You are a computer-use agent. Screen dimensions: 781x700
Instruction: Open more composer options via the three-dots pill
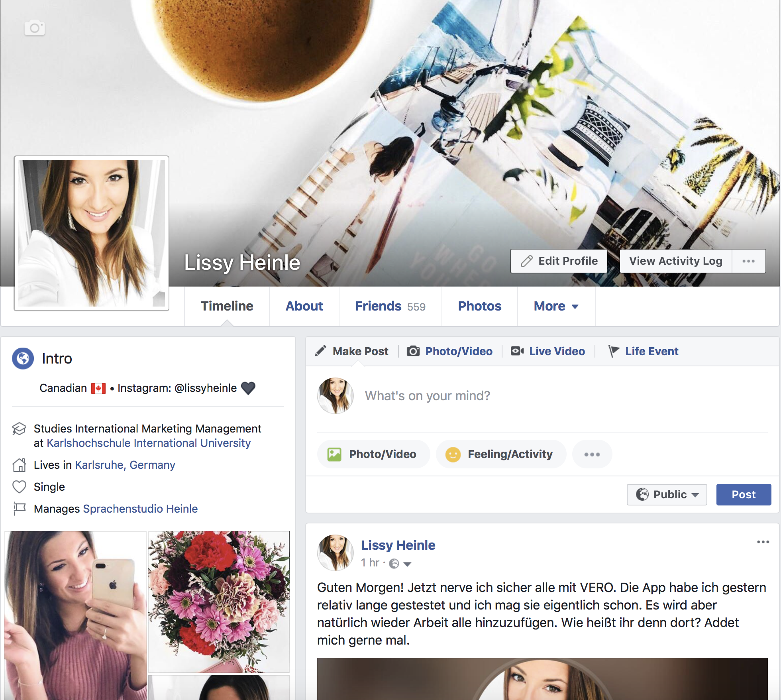pos(592,454)
